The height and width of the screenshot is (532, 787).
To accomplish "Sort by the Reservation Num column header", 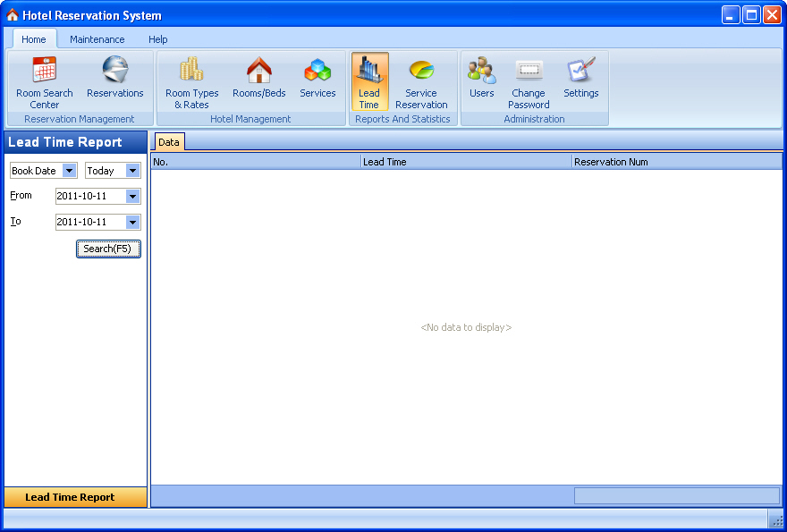I will tap(676, 162).
